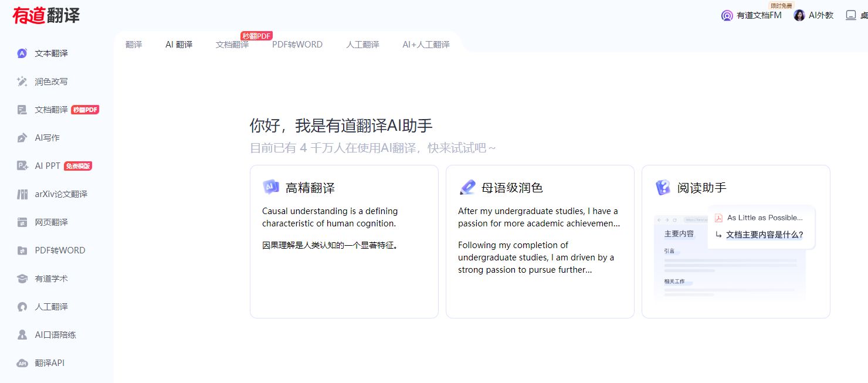This screenshot has height=383, width=868.
Task: Click the red 秒翻PDF badge in sidebar
Action: tap(85, 110)
